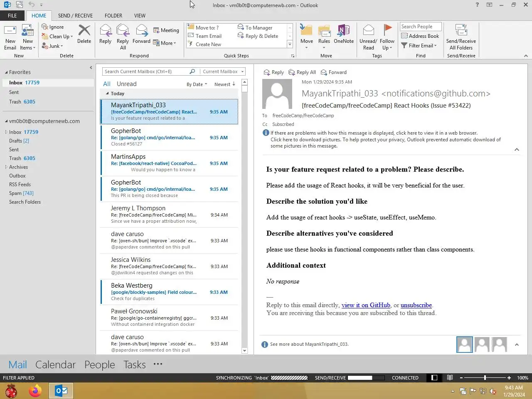
Task: Run Reply & Delete quick step
Action: point(258,36)
